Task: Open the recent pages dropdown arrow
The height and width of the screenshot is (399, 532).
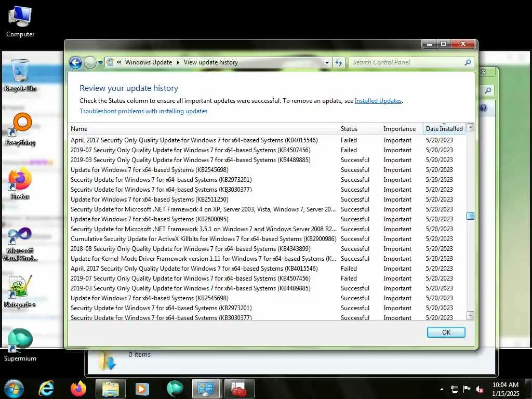Action: 100,63
